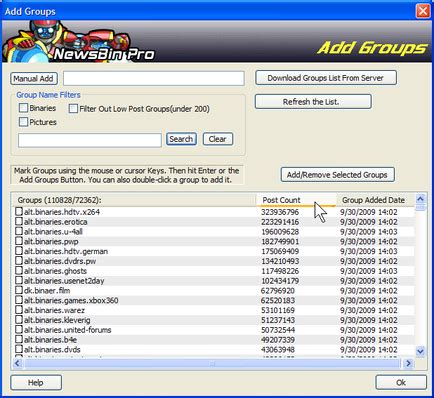This screenshot has height=398, width=434.
Task: Enable the Binaries filter checkbox
Action: 23,108
